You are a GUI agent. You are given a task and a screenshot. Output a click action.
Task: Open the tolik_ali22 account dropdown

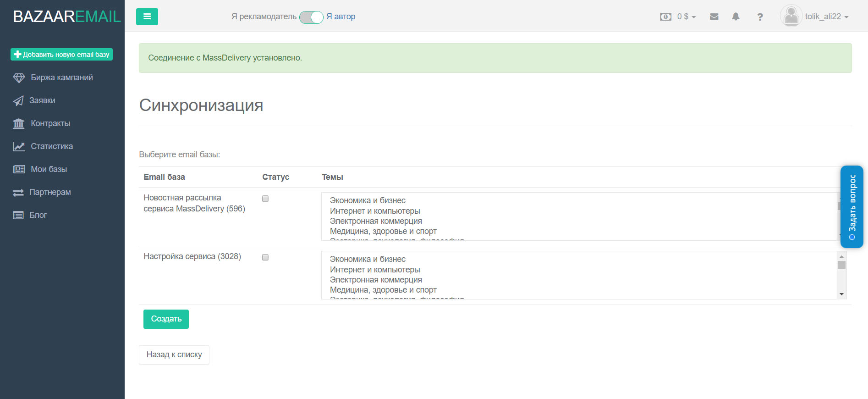click(x=827, y=17)
